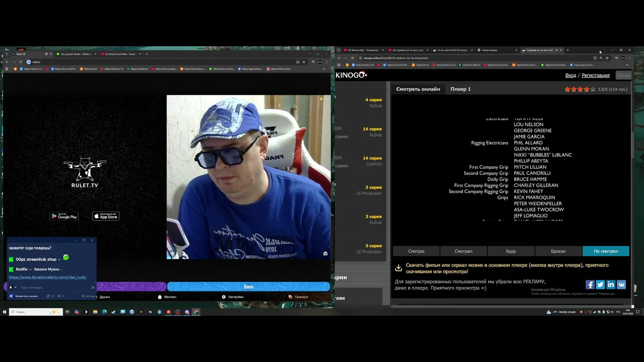This screenshot has height=362, width=644.
Task: Mark film as Смотрю
Action: (x=416, y=251)
